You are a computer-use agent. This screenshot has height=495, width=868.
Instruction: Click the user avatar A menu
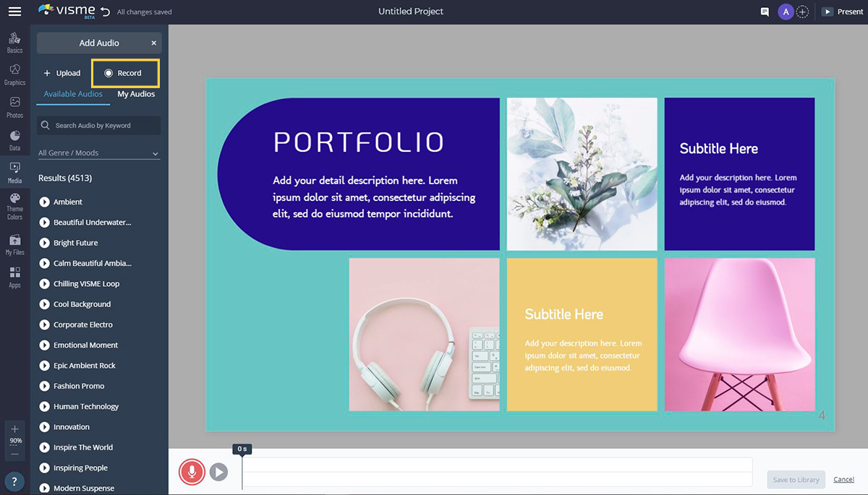pos(786,12)
